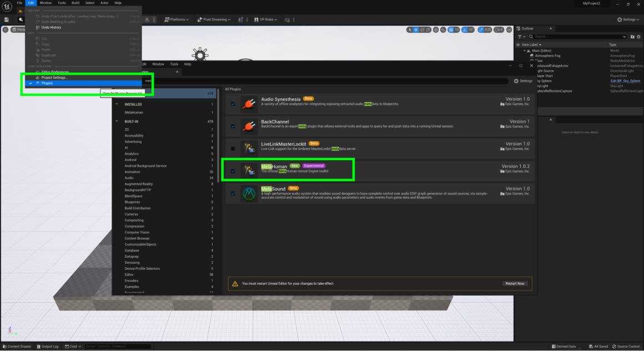Click the surface snapping icon in viewport
The width and height of the screenshot is (644, 351).
pos(443,29)
